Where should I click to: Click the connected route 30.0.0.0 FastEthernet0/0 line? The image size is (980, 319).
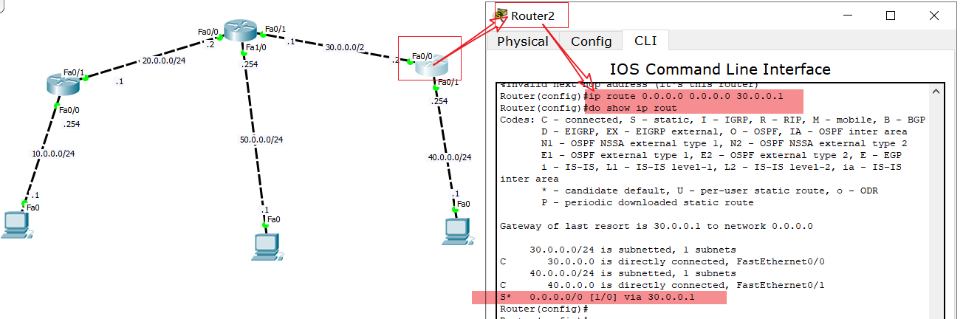pos(662,261)
